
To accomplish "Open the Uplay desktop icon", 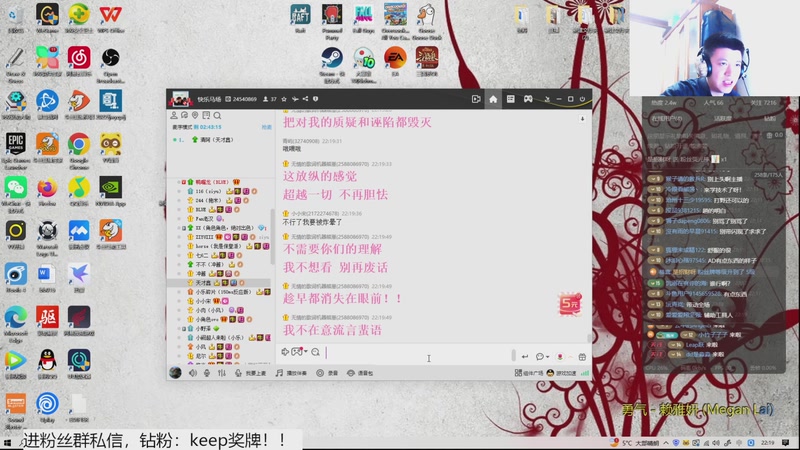I will tap(47, 408).
